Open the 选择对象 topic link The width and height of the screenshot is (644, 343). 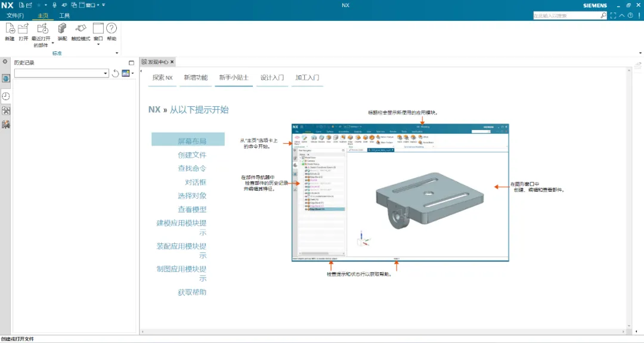[192, 196]
